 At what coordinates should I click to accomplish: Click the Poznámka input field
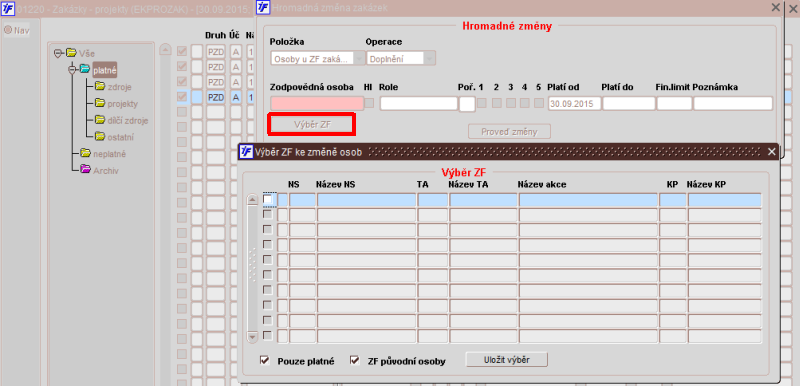point(733,104)
